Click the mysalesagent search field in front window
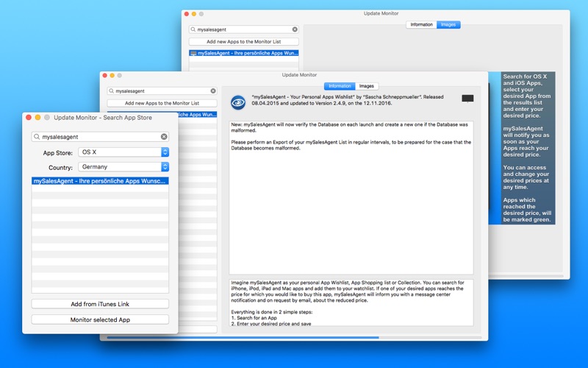This screenshot has width=588, height=368. (x=100, y=137)
